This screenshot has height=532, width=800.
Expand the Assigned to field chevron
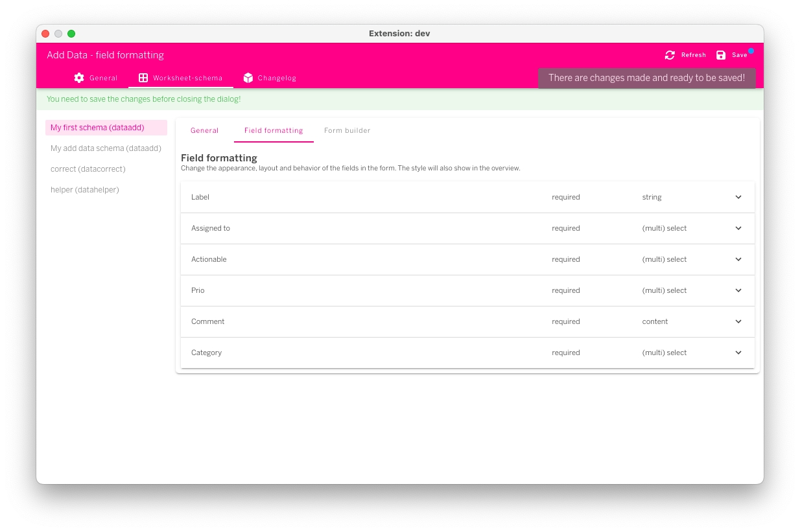738,228
